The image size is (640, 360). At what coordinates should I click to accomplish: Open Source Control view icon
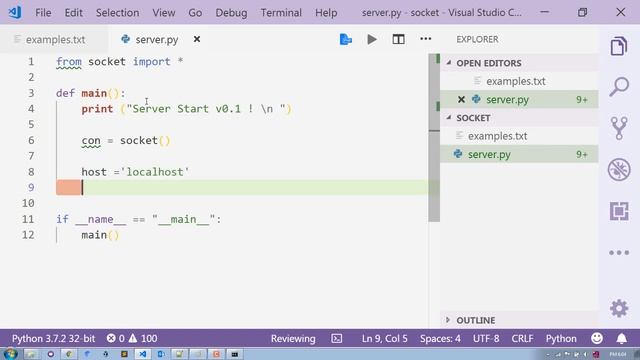(x=619, y=128)
